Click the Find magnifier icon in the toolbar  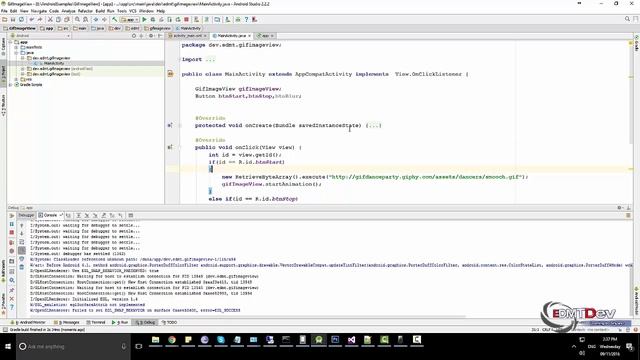pos(77,20)
